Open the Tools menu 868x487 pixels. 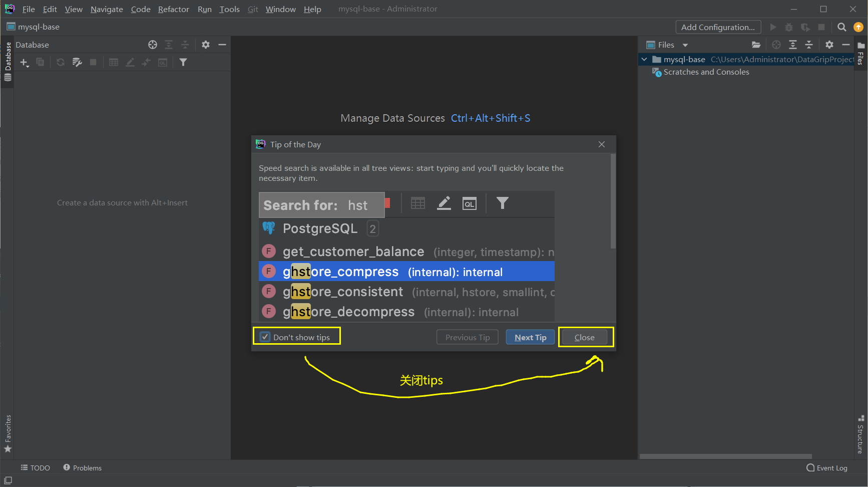click(229, 9)
